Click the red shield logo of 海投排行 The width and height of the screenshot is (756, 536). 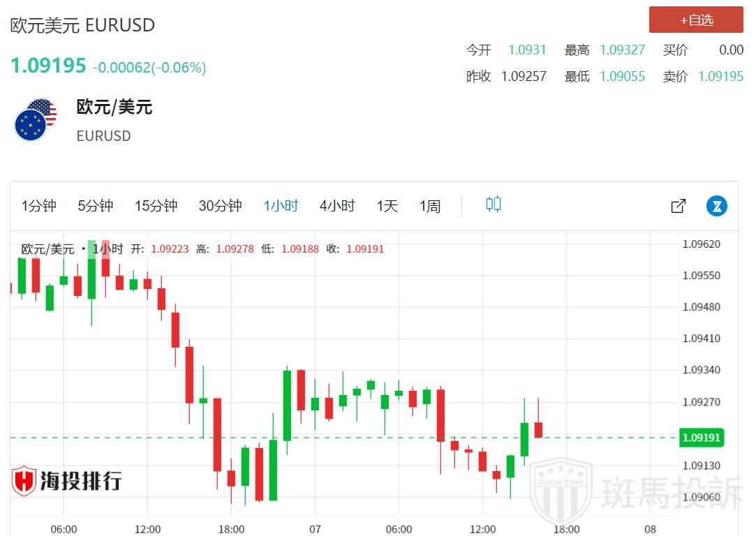[x=24, y=481]
